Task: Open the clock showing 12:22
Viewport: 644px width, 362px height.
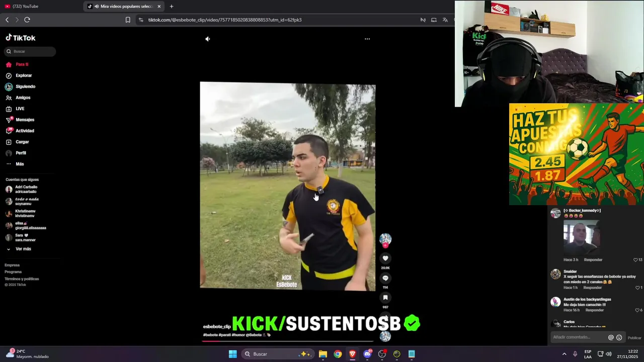Action: [x=627, y=354]
